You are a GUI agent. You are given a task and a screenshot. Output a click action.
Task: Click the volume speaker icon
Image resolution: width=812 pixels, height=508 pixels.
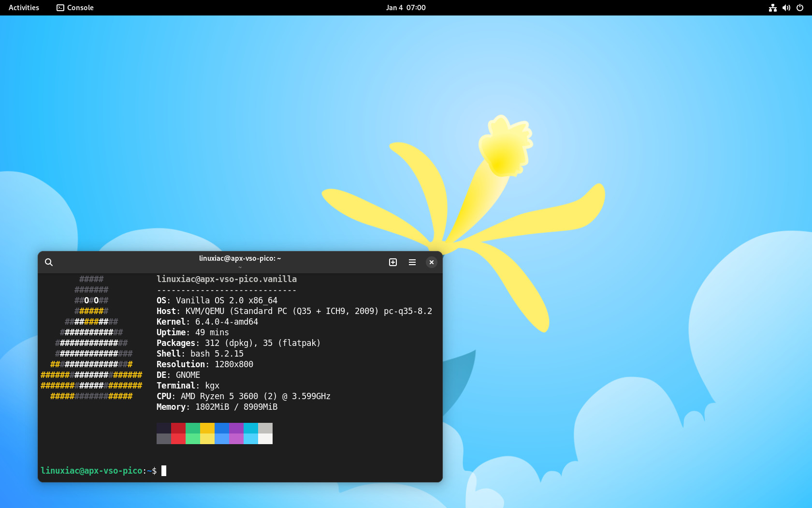pyautogui.click(x=786, y=8)
